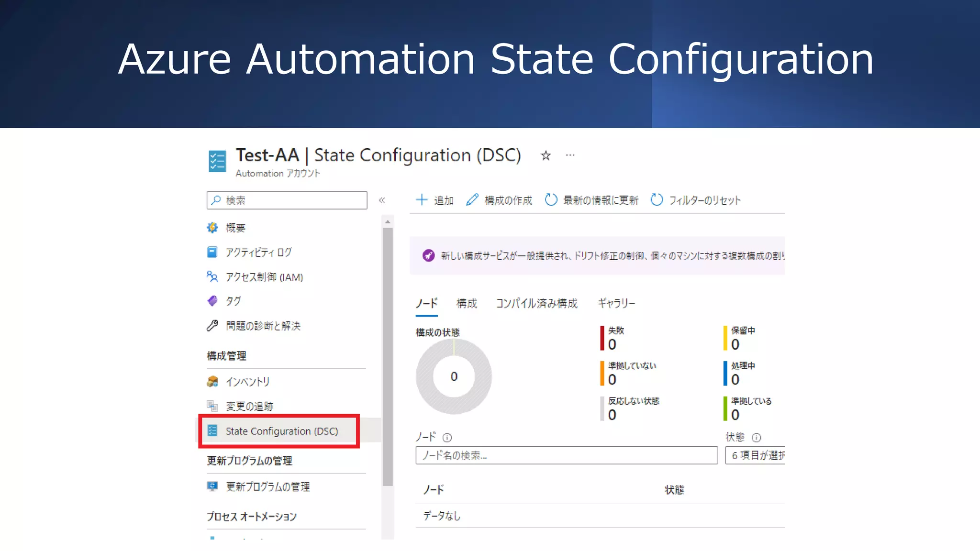Click the 構成管理 section header

click(227, 356)
